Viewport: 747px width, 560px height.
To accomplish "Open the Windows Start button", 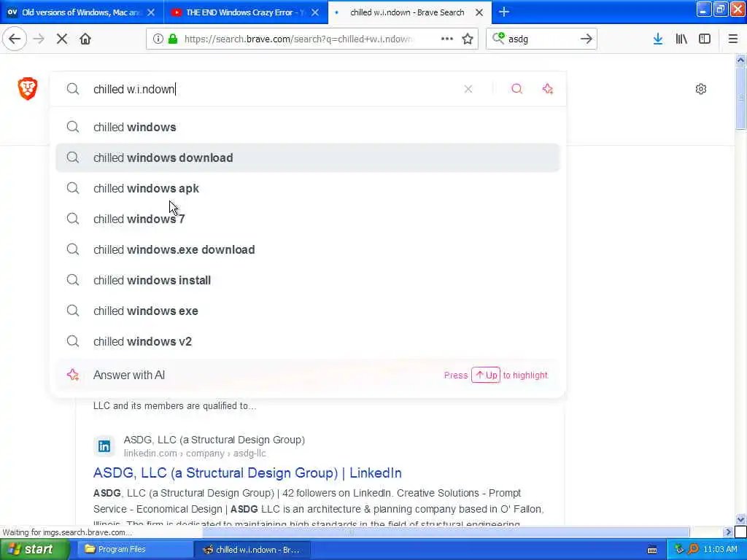I will tap(34, 549).
